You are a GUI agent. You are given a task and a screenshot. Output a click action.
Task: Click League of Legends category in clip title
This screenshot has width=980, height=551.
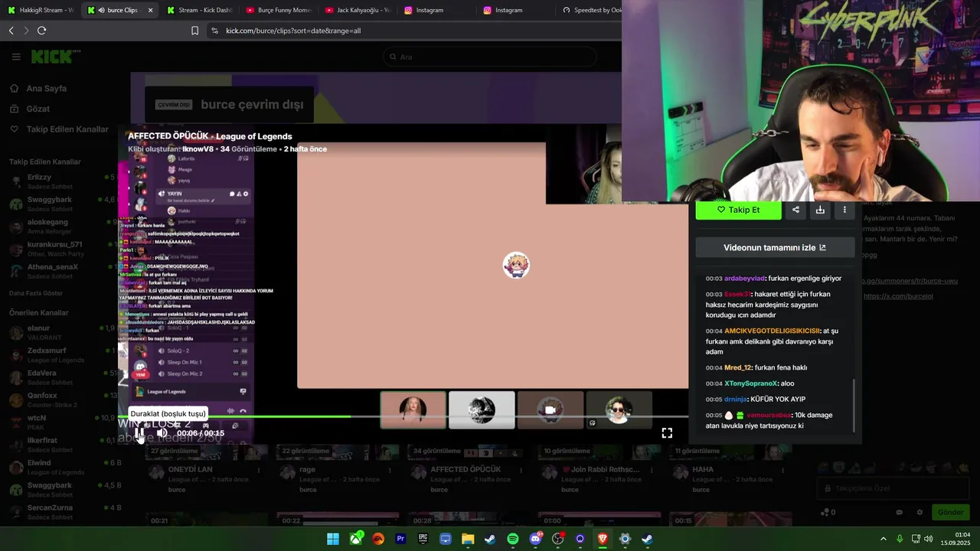pos(253,136)
